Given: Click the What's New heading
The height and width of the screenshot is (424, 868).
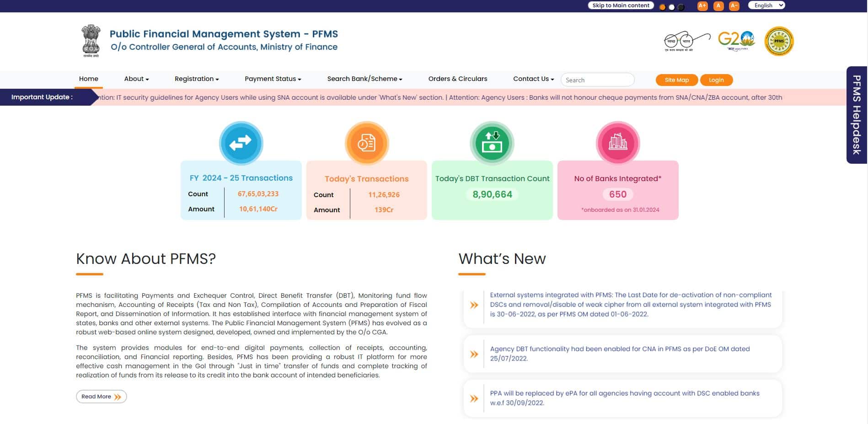Looking at the screenshot, I should pyautogui.click(x=502, y=259).
